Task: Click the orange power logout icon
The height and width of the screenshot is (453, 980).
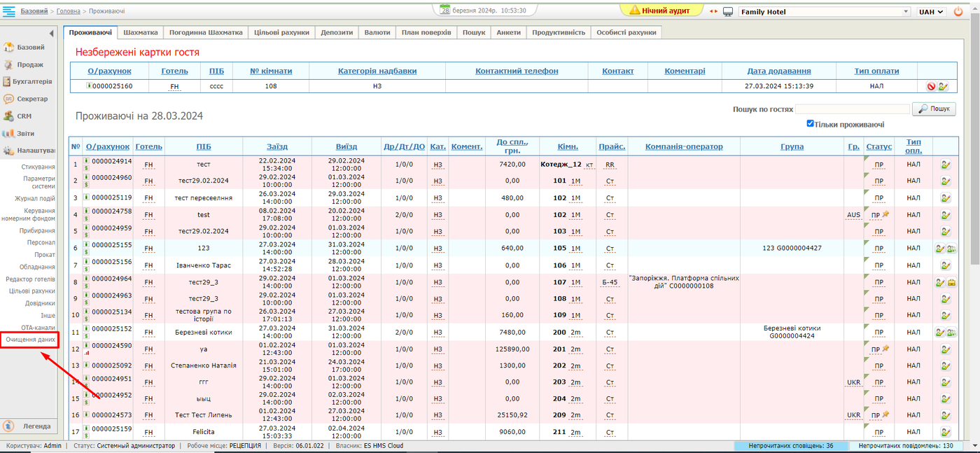Action: tap(958, 12)
